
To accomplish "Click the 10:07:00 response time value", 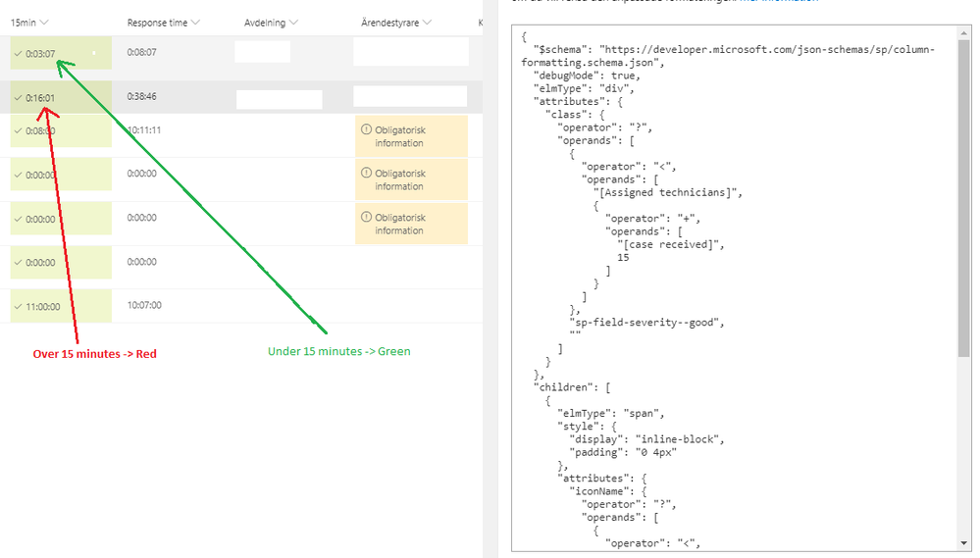I will click(x=144, y=306).
